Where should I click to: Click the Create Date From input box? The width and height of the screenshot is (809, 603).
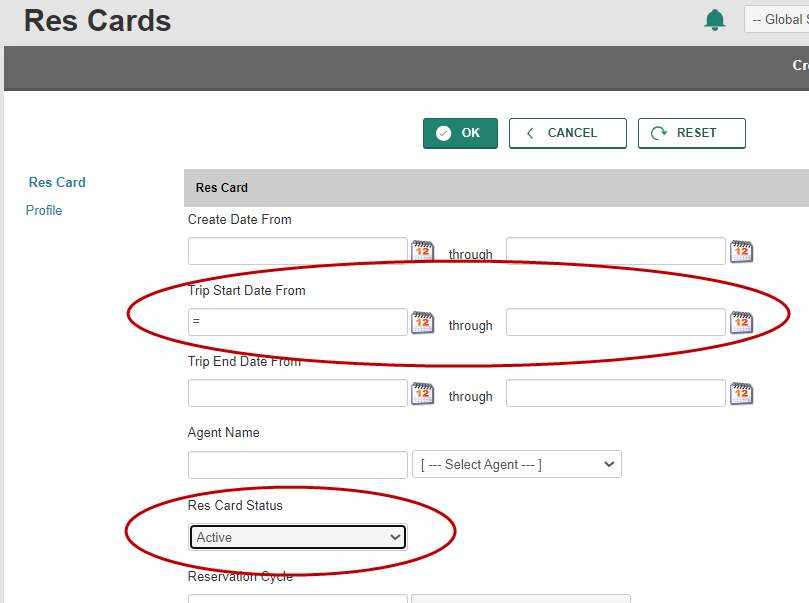tap(297, 251)
